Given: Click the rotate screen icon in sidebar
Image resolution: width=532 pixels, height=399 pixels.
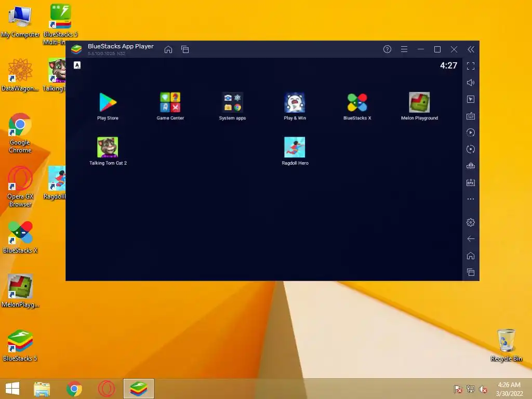Looking at the screenshot, I should coord(471,149).
